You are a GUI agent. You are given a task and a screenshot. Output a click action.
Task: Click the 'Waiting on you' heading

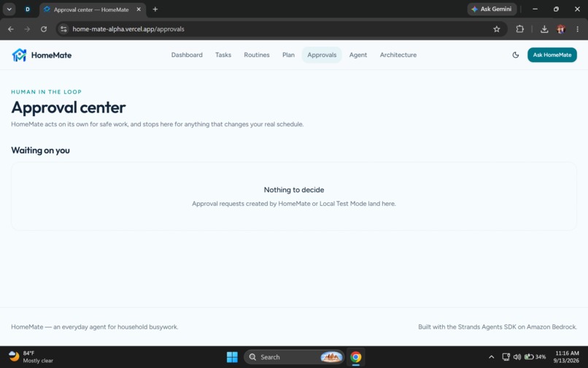[x=41, y=150]
